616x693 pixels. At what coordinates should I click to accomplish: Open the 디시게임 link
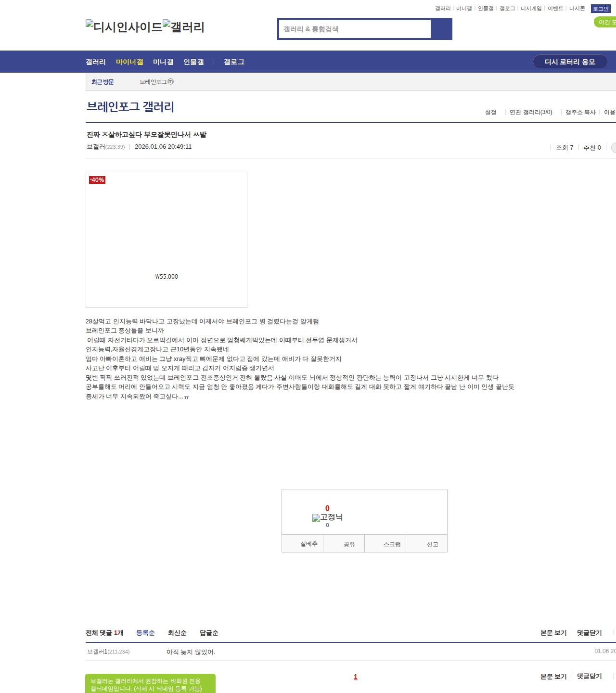tap(531, 9)
